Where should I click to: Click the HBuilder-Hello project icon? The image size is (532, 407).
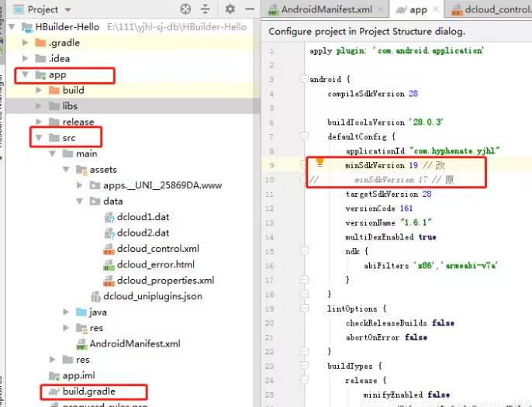(x=27, y=27)
